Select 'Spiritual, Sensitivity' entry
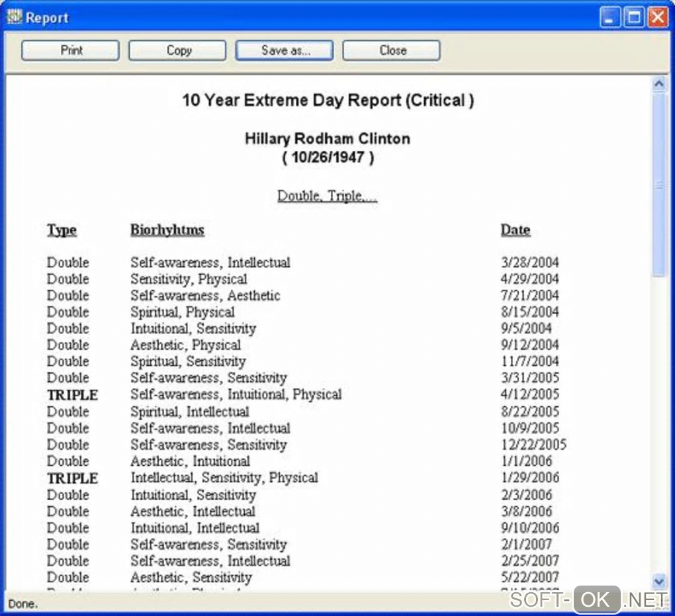 [x=188, y=361]
